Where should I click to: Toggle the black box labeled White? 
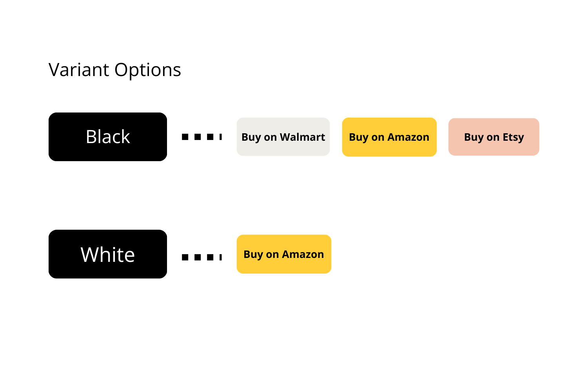[108, 254]
